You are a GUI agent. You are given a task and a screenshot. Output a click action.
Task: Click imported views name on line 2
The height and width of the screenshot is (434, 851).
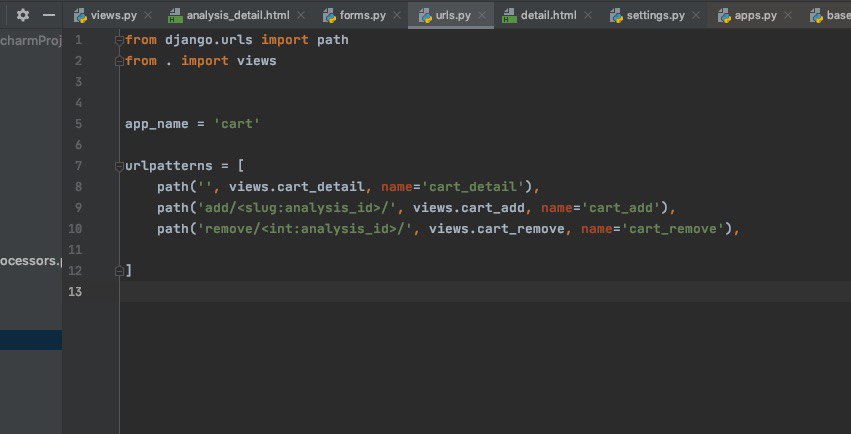[257, 61]
